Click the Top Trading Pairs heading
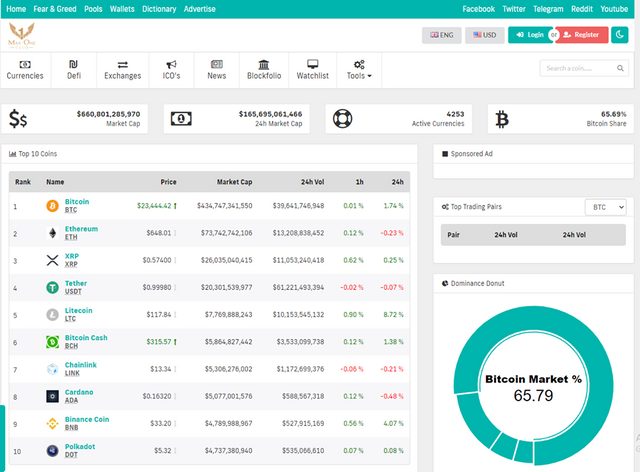This screenshot has height=472, width=640. 476,207
